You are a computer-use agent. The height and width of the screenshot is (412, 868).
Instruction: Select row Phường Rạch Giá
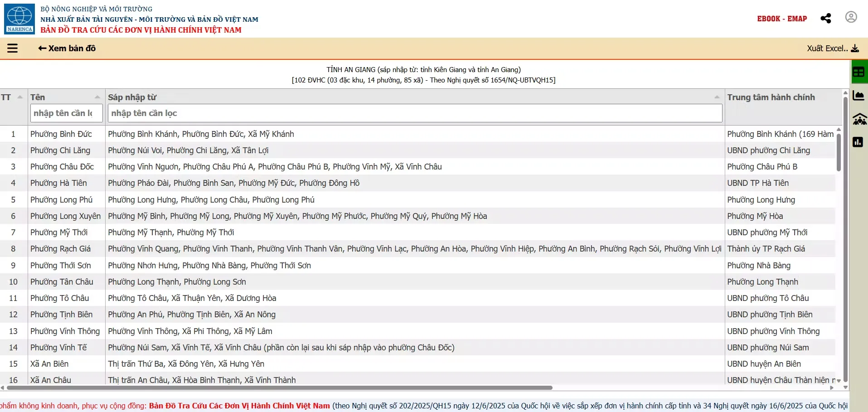[417, 249]
